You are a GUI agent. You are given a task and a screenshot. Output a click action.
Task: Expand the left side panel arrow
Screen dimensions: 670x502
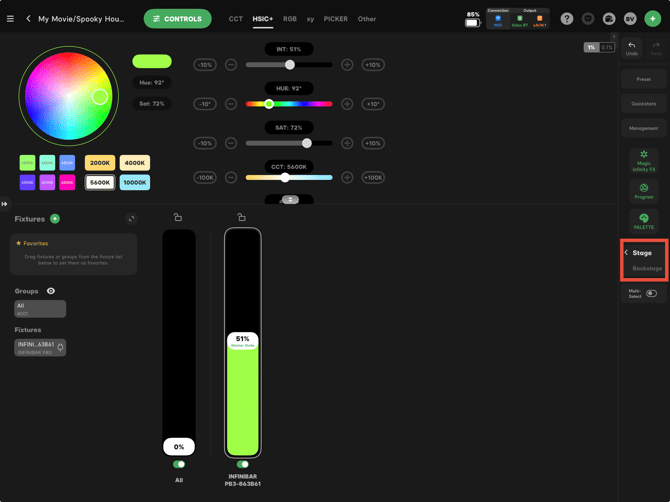(4, 204)
